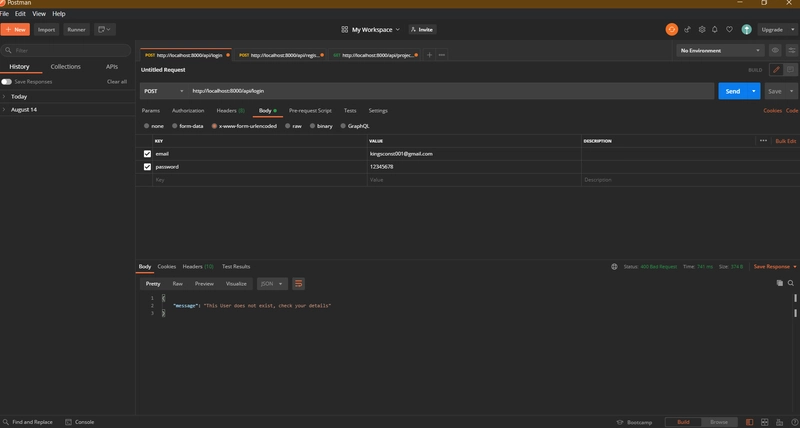Switch to the Collections sidebar tab
Viewport: 800px width, 428px height.
click(65, 67)
